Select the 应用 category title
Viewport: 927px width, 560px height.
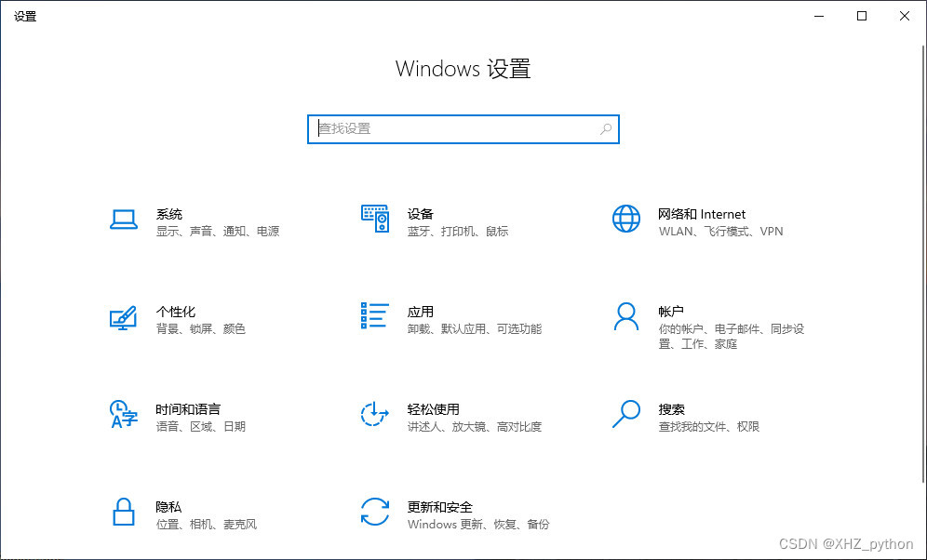point(421,312)
